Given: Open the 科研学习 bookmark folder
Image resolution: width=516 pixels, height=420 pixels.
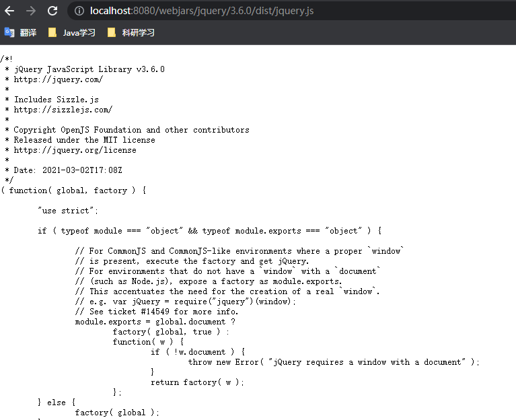Looking at the screenshot, I should pyautogui.click(x=131, y=32).
